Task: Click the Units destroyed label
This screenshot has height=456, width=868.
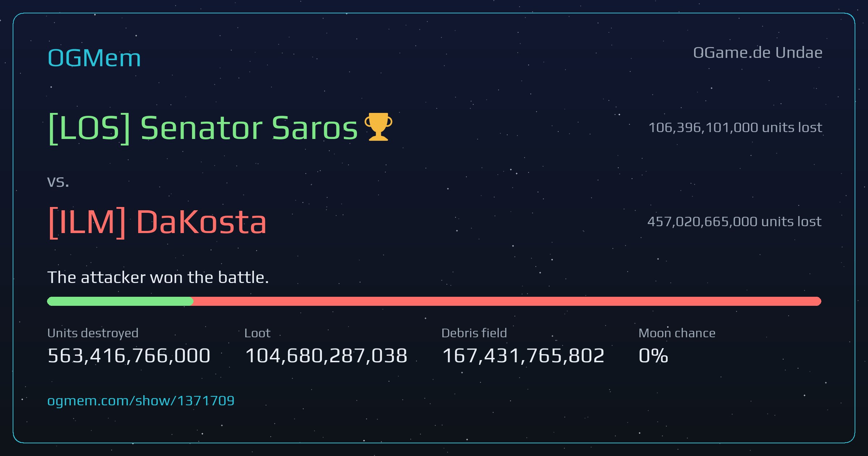Action: click(93, 333)
